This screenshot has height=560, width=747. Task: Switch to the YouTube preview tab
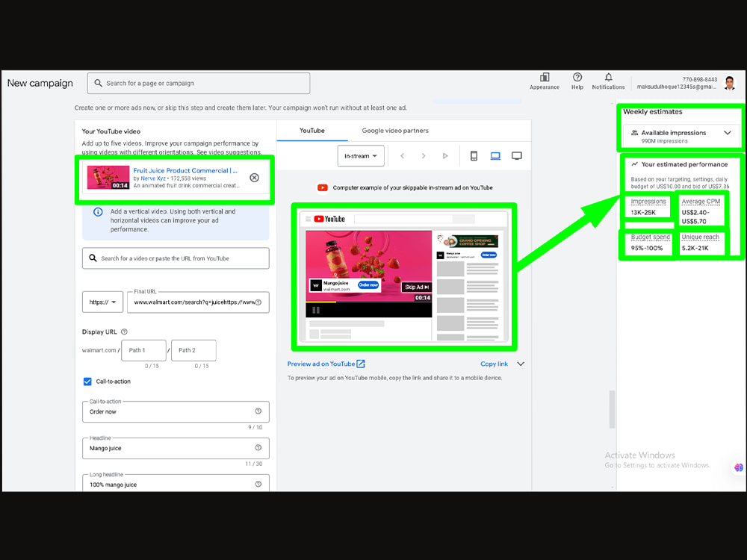coord(312,131)
